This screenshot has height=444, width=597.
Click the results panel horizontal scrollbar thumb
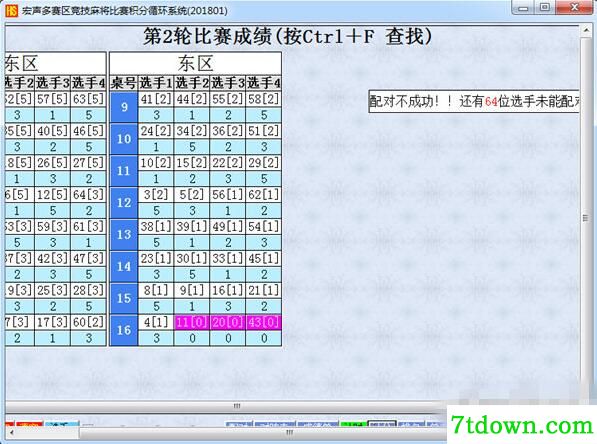click(x=236, y=406)
